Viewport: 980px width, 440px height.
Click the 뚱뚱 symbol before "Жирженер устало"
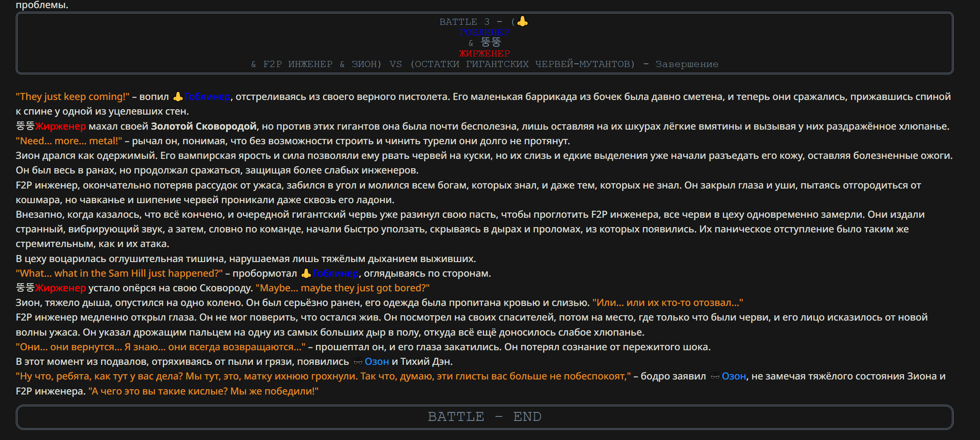[25, 288]
